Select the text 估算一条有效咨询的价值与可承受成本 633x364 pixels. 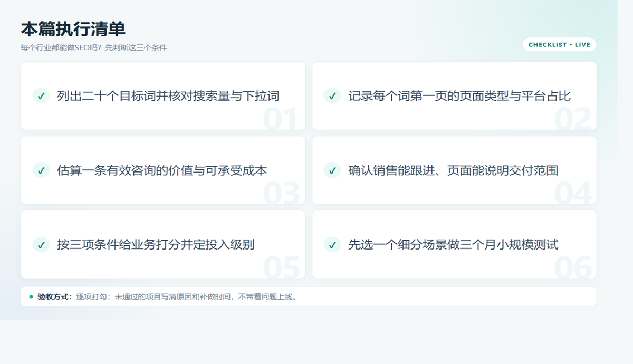(x=162, y=170)
